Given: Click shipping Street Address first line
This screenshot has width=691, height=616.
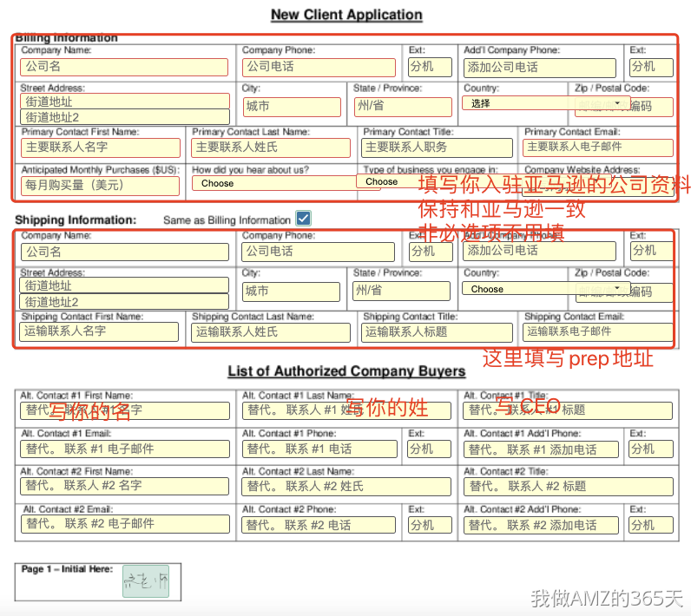Looking at the screenshot, I should (x=124, y=285).
